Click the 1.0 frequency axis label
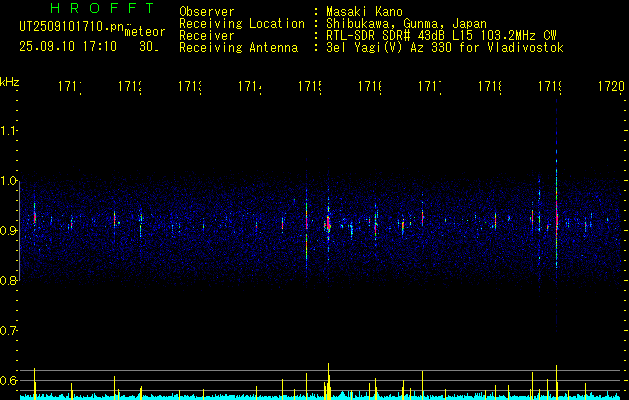Screen dimensions: 629x400 [8, 181]
